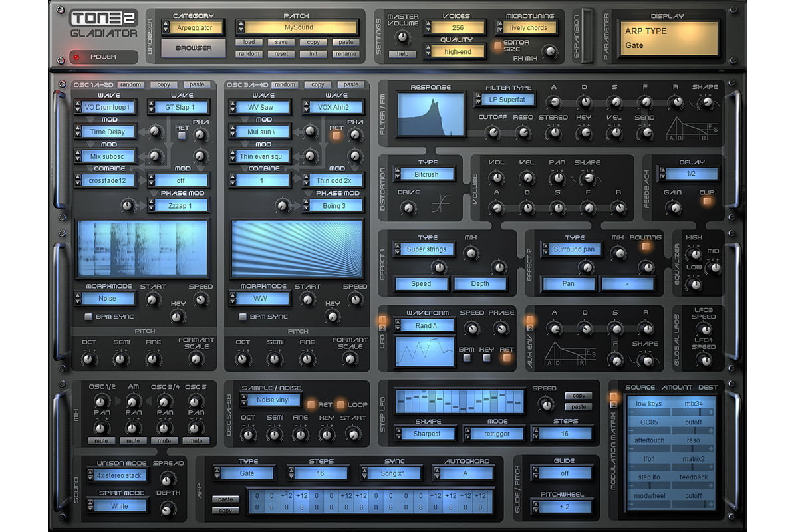Screen dimensions: 798x532
Task: Select LFO tab 1
Action: (x=382, y=319)
